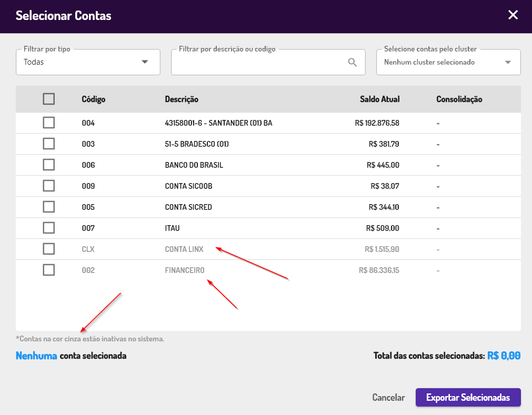
Task: Toggle the select-all header checkbox
Action: (x=49, y=99)
